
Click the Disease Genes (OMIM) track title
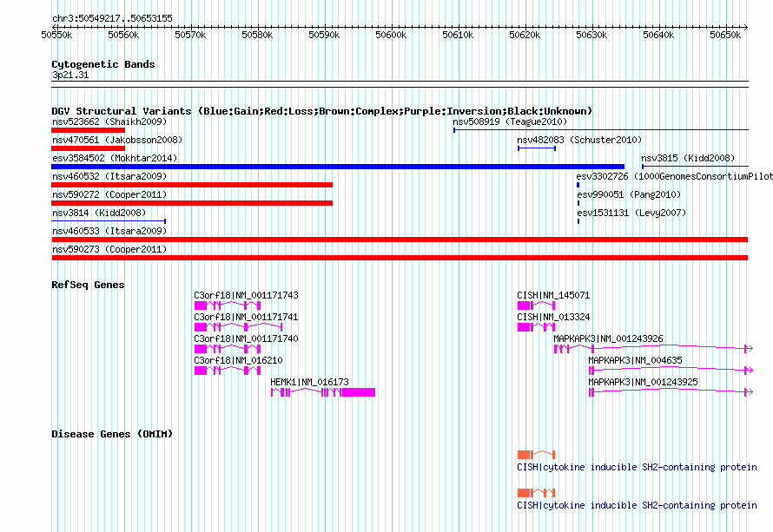tap(112, 435)
